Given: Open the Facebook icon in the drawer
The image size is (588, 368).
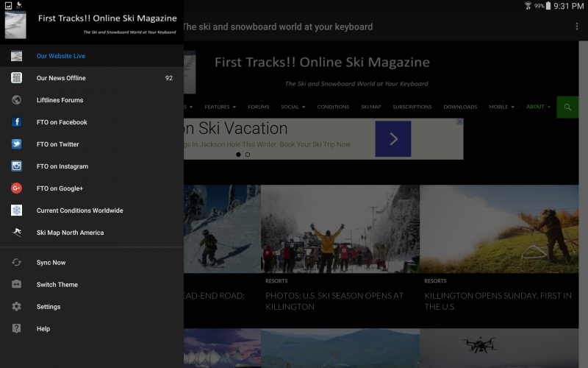Looking at the screenshot, I should pyautogui.click(x=16, y=122).
